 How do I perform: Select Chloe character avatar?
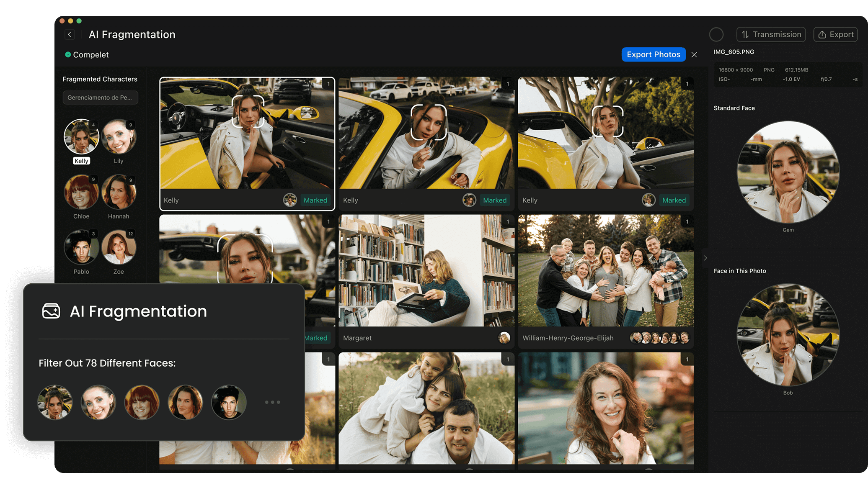click(x=81, y=192)
